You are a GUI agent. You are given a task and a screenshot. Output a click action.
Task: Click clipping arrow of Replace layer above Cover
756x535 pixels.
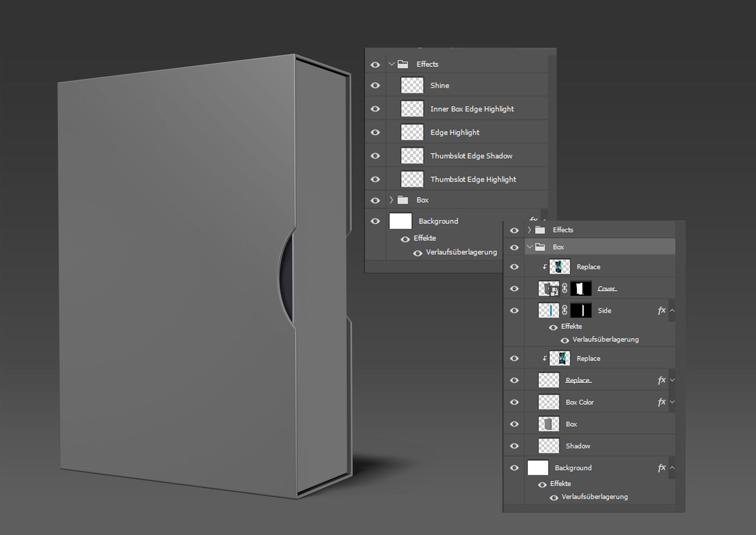tap(544, 267)
